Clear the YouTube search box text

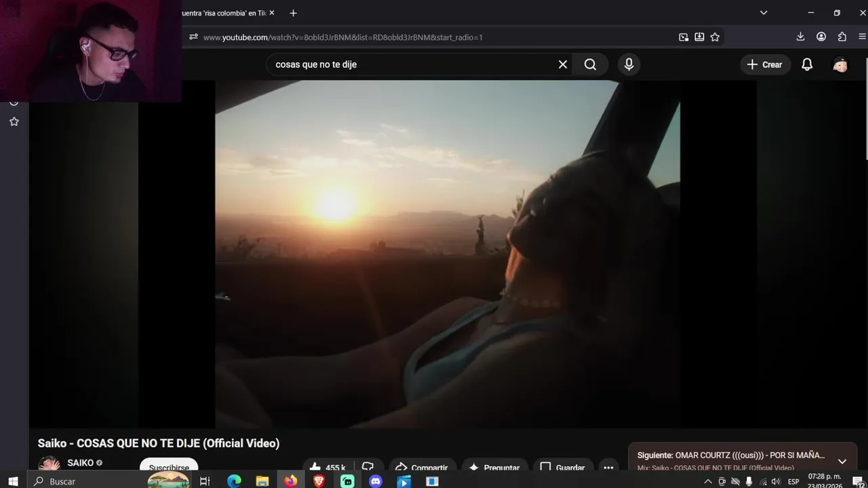(x=563, y=64)
